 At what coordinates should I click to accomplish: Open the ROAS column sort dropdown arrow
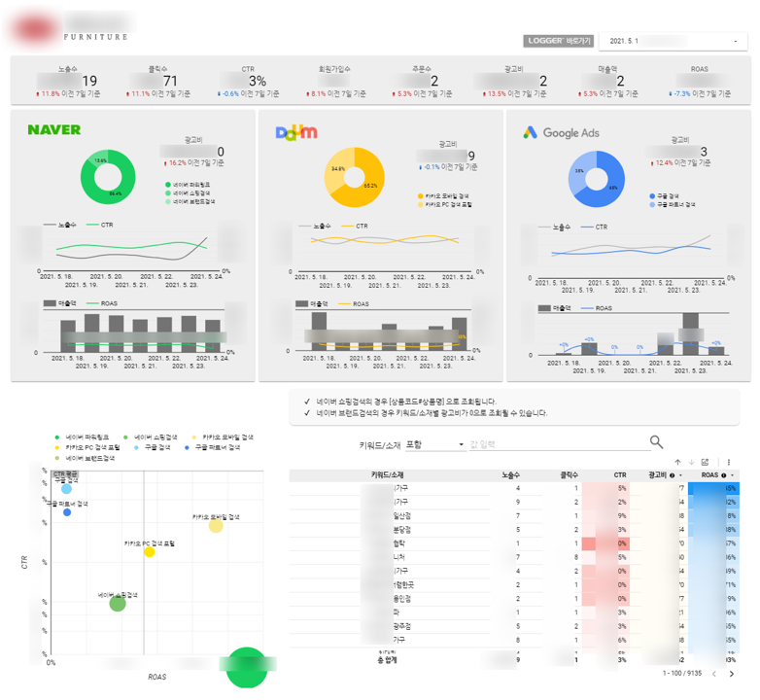733,475
